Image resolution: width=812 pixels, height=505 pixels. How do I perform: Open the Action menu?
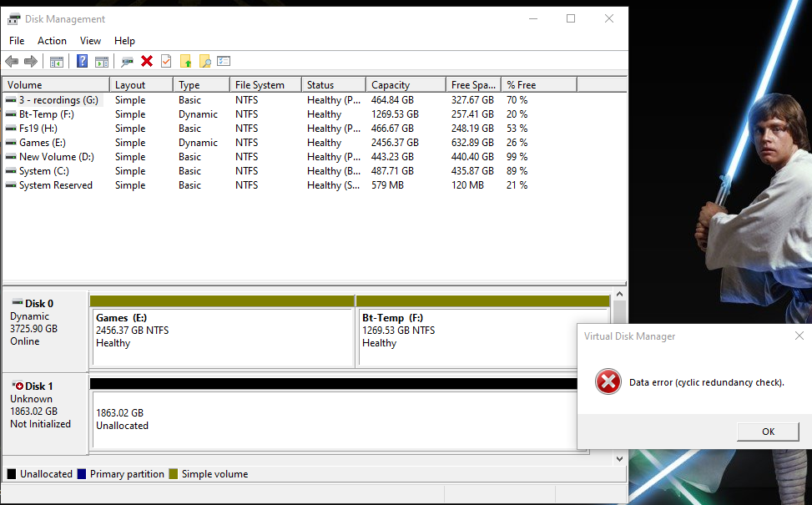52,40
